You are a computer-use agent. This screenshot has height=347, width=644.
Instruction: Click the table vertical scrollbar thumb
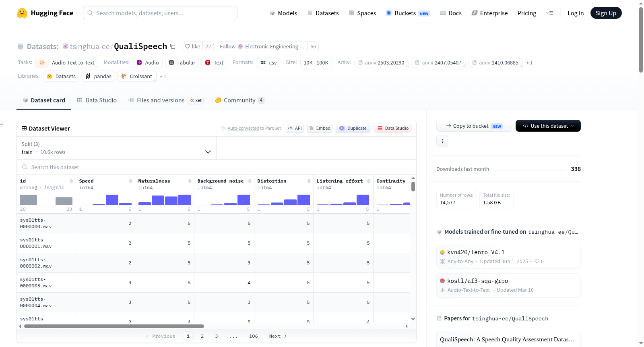(x=413, y=187)
